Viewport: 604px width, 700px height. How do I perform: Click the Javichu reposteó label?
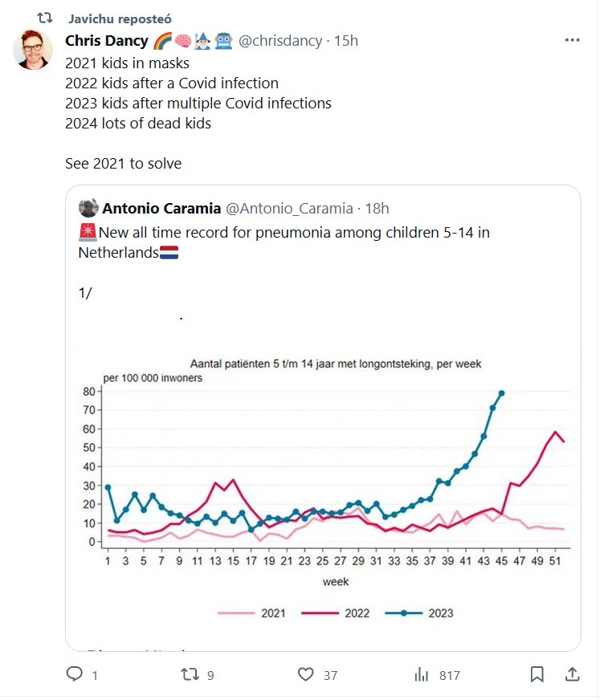coord(120,18)
